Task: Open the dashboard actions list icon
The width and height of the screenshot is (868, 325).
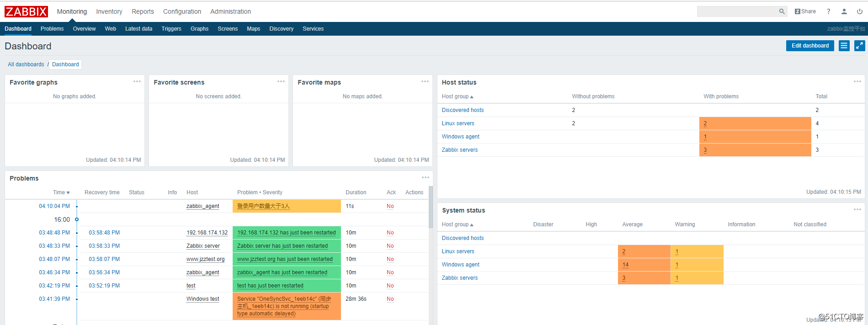Action: point(844,46)
